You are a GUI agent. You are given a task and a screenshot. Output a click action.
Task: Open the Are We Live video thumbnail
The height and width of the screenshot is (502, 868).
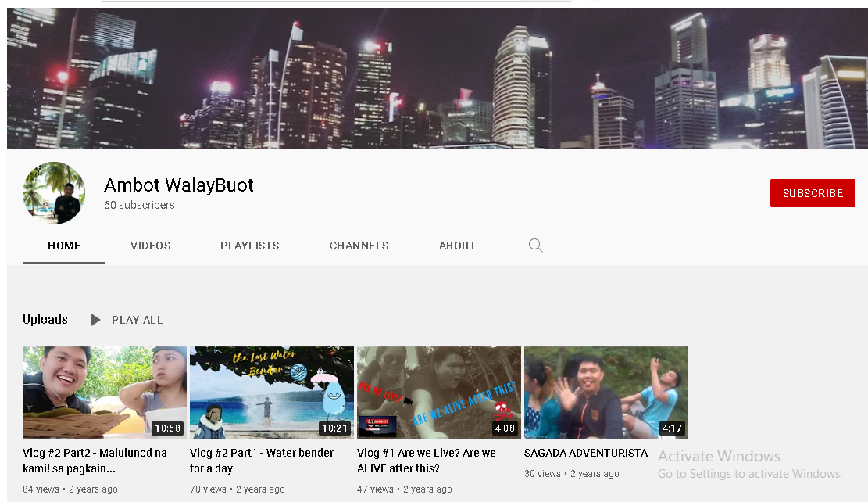click(x=439, y=393)
